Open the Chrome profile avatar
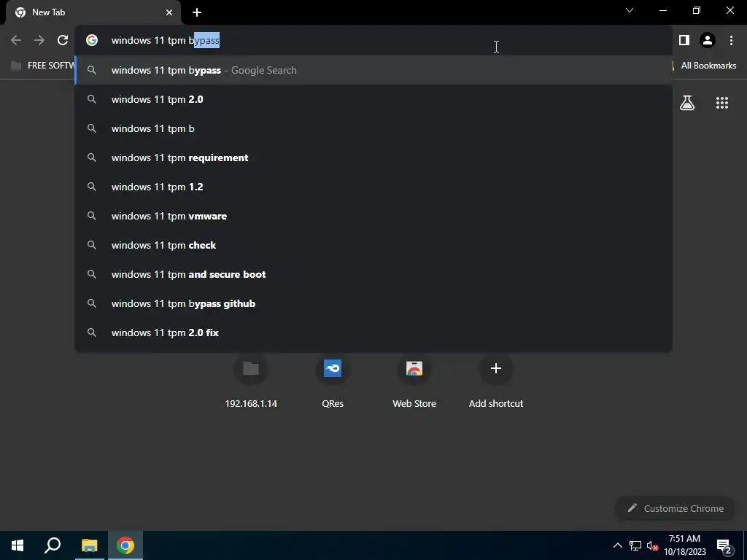Image resolution: width=747 pixels, height=560 pixels. point(708,40)
